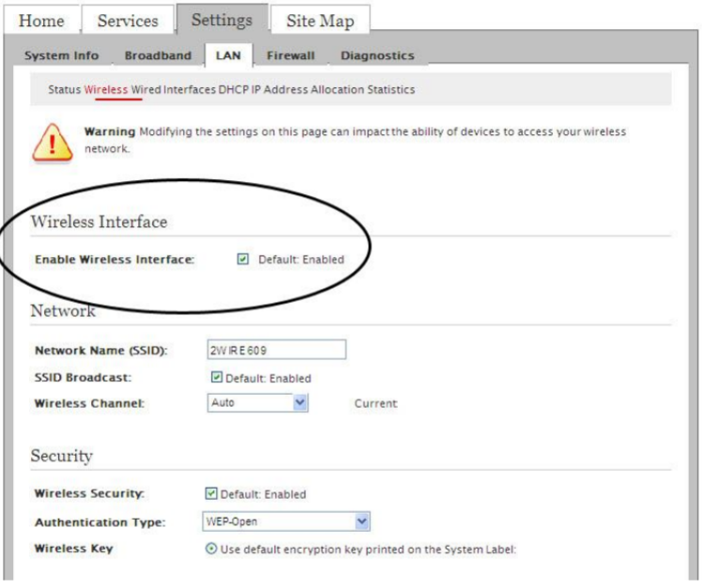
Task: Open the DHCP link
Action: click(234, 89)
